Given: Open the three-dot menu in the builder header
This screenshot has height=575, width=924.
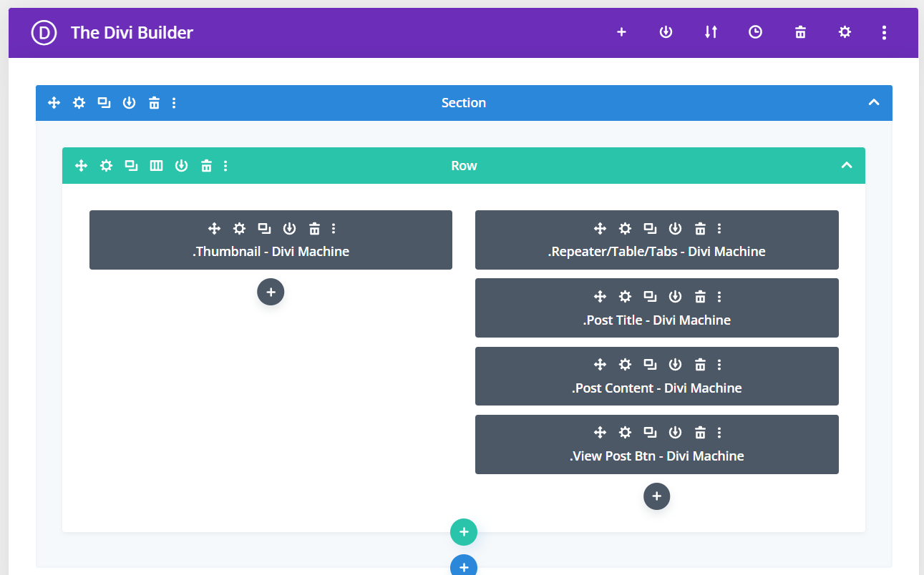Looking at the screenshot, I should [x=885, y=32].
